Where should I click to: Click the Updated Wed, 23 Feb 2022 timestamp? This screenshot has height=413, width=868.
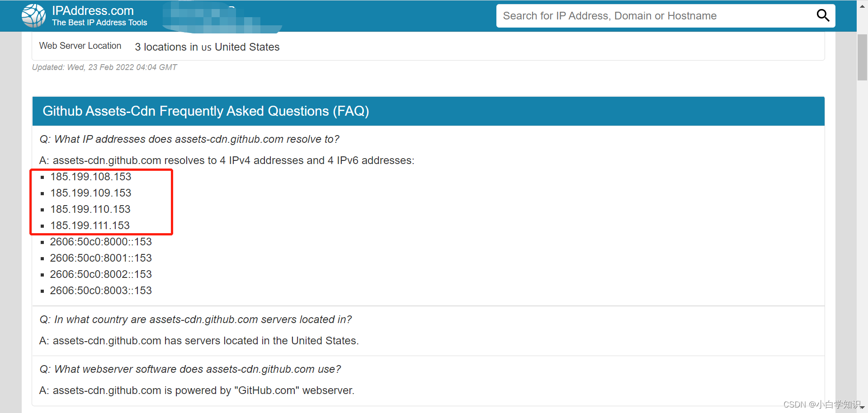tap(104, 67)
